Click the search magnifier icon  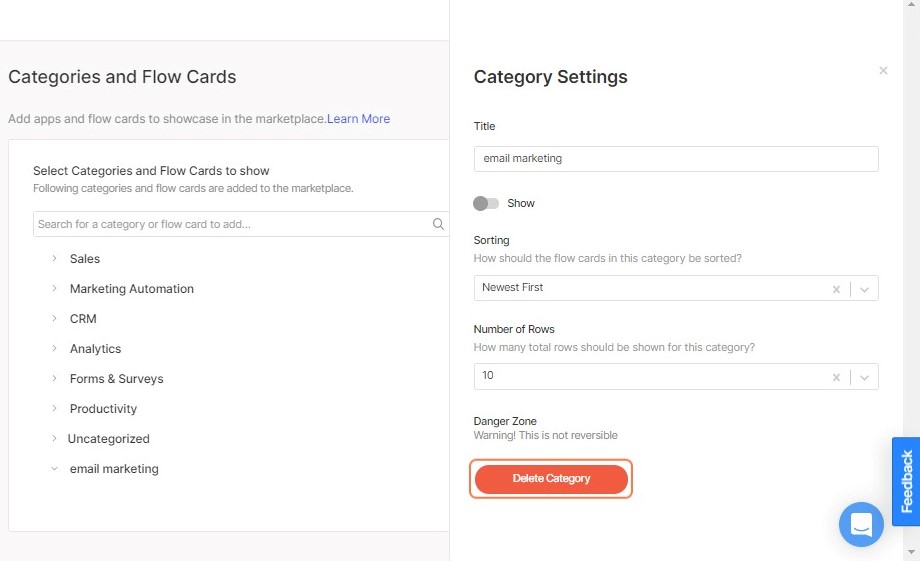438,224
